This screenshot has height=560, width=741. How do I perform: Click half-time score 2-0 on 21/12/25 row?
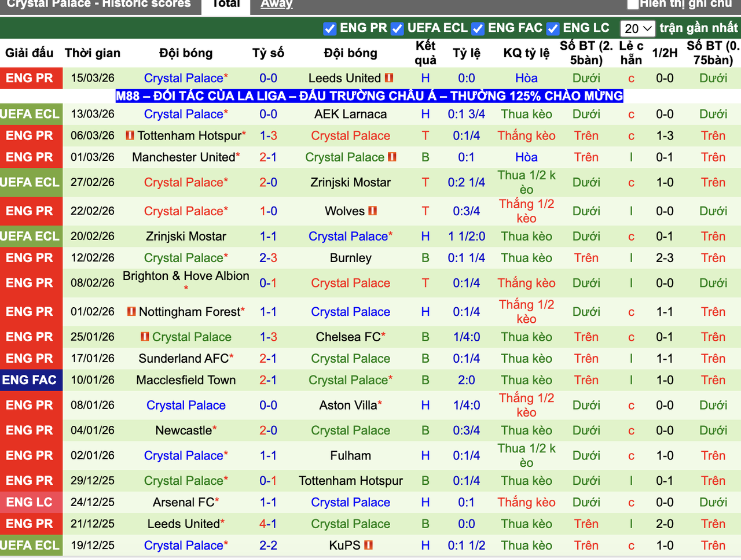[x=665, y=524]
